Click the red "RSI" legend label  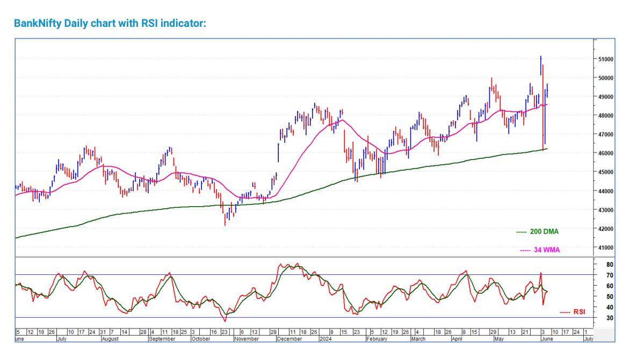[x=579, y=312]
